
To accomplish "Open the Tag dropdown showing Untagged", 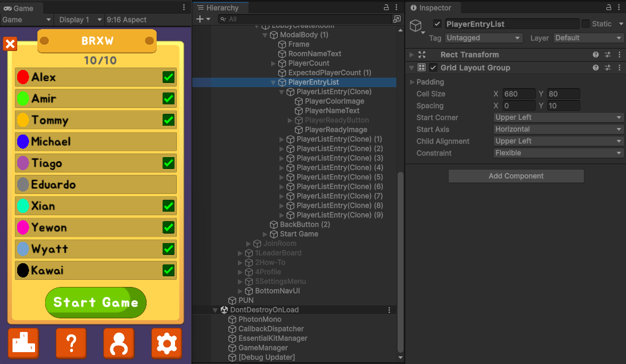I will click(484, 38).
